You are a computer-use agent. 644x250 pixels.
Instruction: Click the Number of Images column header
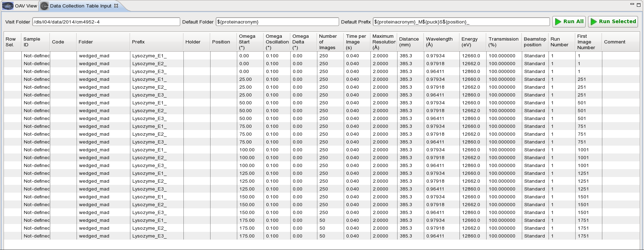[x=330, y=42]
